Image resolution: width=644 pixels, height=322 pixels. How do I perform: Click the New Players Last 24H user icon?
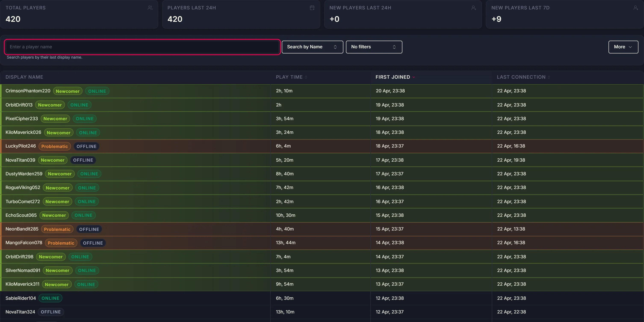click(x=474, y=8)
